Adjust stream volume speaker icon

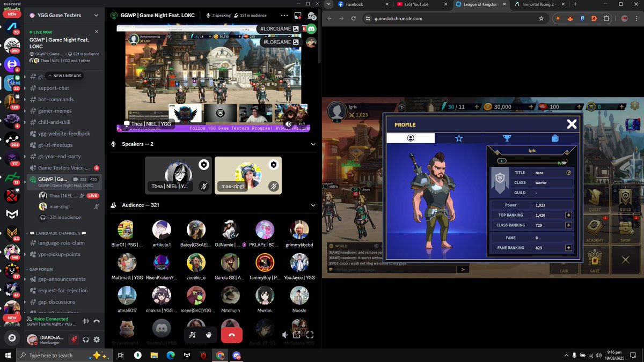pos(284,335)
